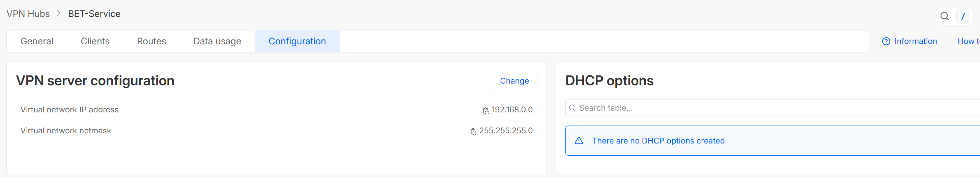Open the Routes tab
The image size is (980, 177).
(151, 41)
